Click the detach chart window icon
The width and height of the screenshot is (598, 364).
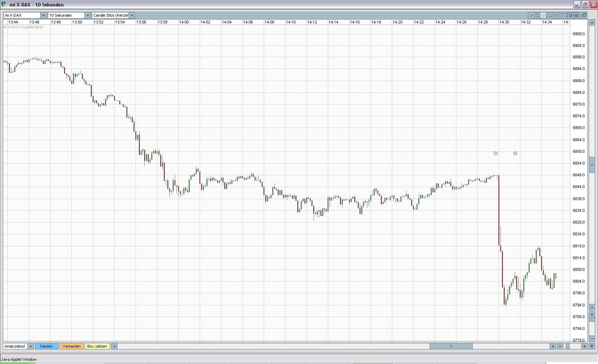click(x=584, y=15)
